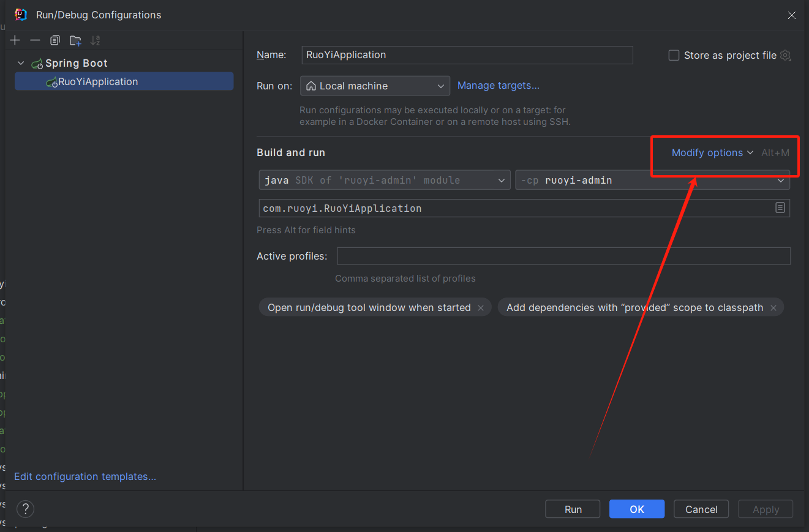Open the java SDK module dropdown

(x=385, y=180)
